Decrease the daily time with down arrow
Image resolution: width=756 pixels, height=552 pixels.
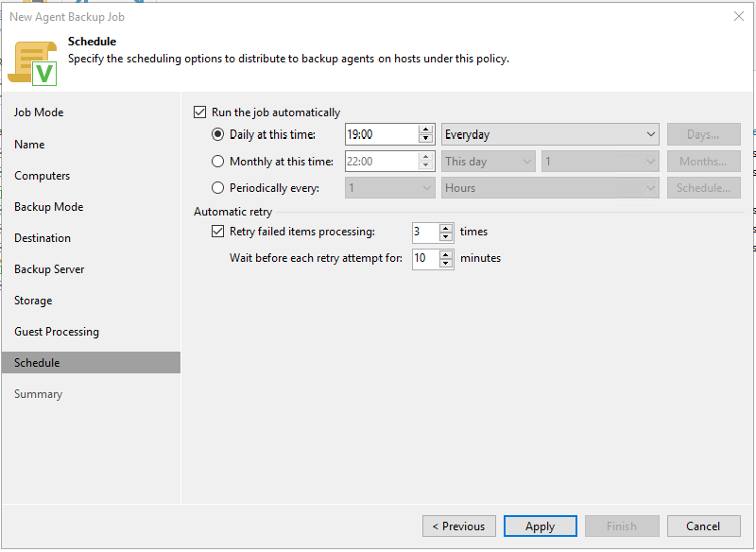click(x=426, y=139)
